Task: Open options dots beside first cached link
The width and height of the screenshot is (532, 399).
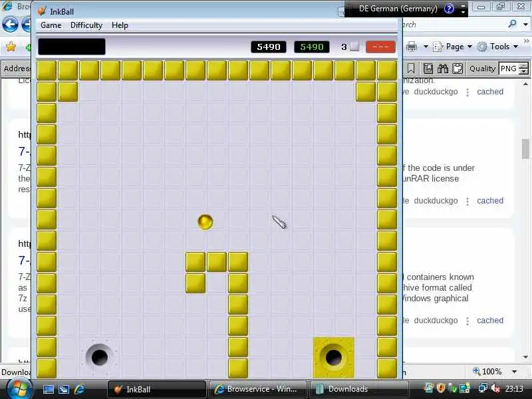Action: pyautogui.click(x=467, y=92)
